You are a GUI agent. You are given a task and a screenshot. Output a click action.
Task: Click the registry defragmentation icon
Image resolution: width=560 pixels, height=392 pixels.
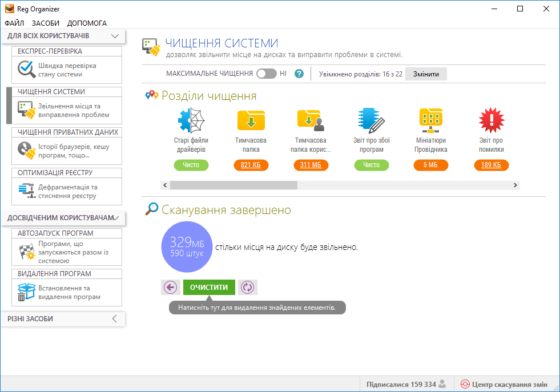tap(26, 191)
